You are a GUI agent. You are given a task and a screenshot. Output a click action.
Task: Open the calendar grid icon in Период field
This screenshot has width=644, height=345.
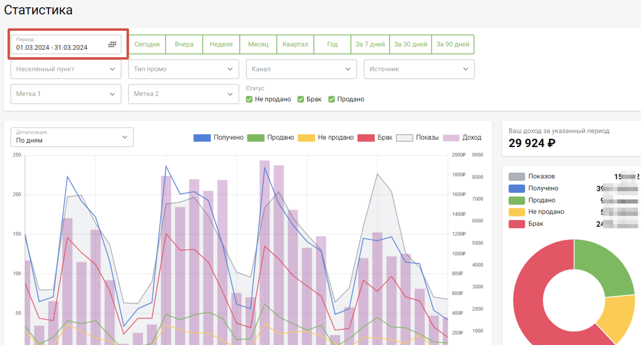point(112,45)
